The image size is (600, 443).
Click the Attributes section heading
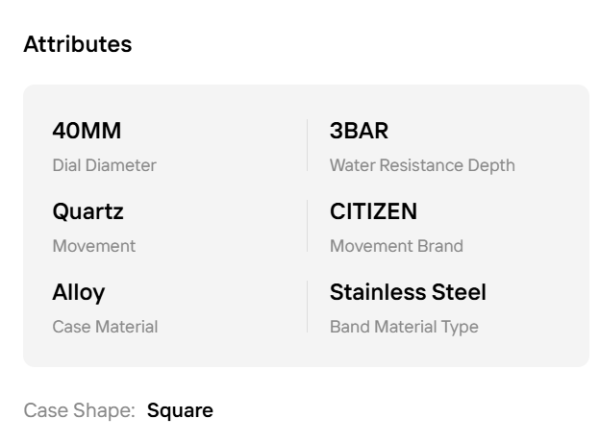78,46
